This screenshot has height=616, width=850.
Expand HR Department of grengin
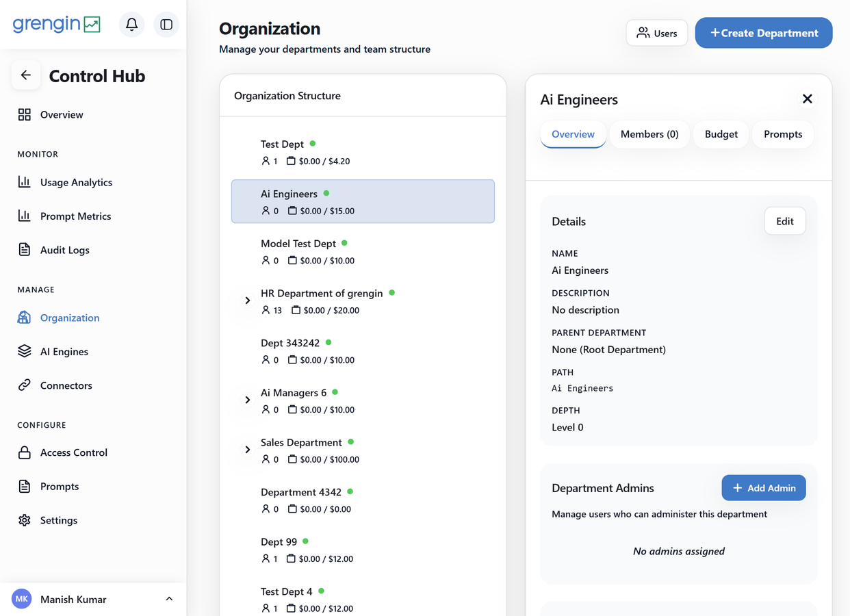click(x=248, y=300)
